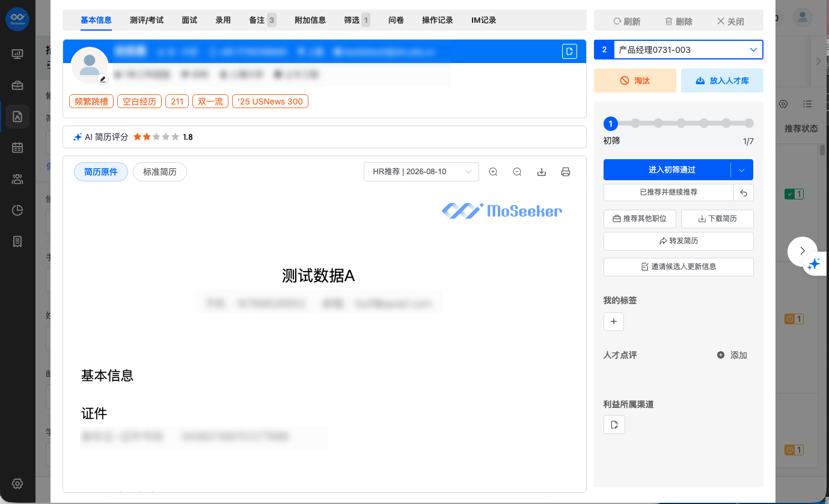Click 进入初筛通过 button
This screenshot has width=829, height=504.
667,170
